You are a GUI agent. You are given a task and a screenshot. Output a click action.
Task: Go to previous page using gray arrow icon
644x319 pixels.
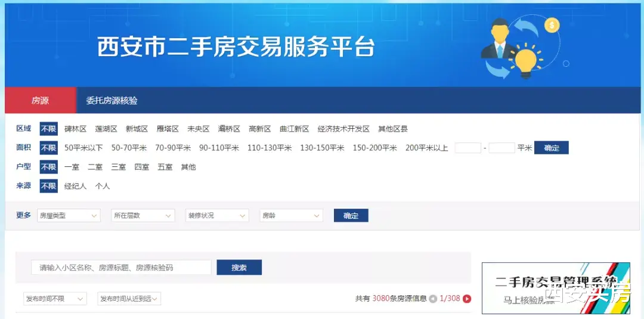[433, 299]
